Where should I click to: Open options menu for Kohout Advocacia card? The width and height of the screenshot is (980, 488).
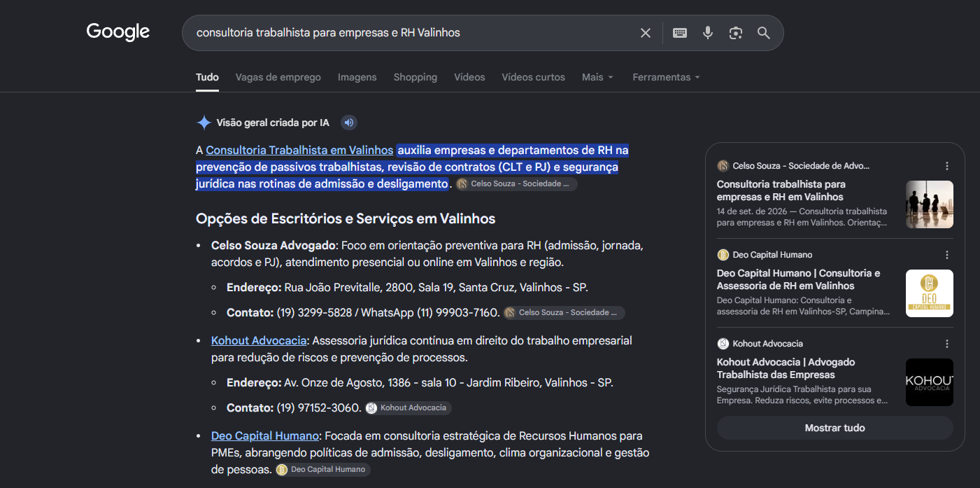(x=947, y=344)
